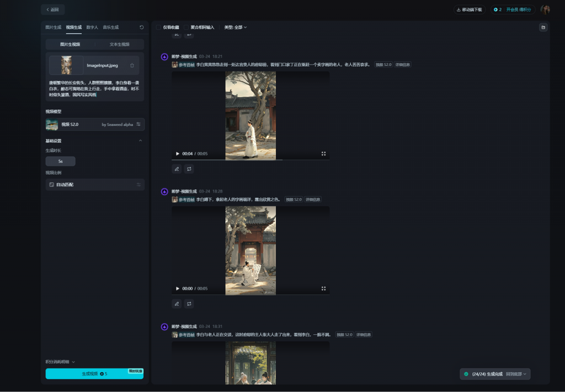Open the 视频 S2.0 model selector

pos(95,124)
